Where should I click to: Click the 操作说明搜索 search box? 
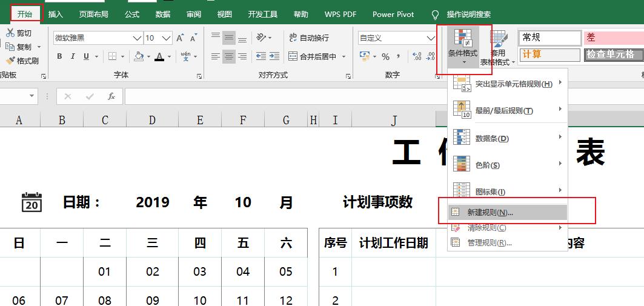pos(469,15)
